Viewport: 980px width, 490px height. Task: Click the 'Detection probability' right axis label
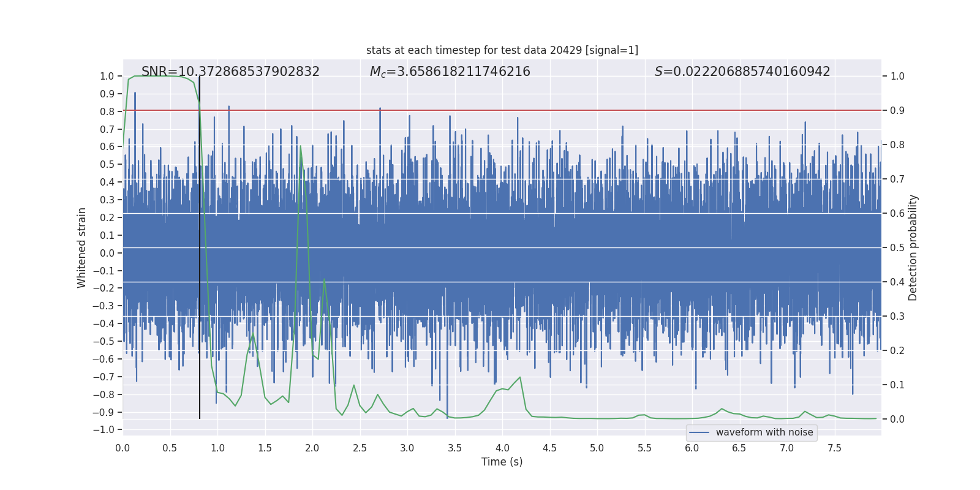point(913,247)
